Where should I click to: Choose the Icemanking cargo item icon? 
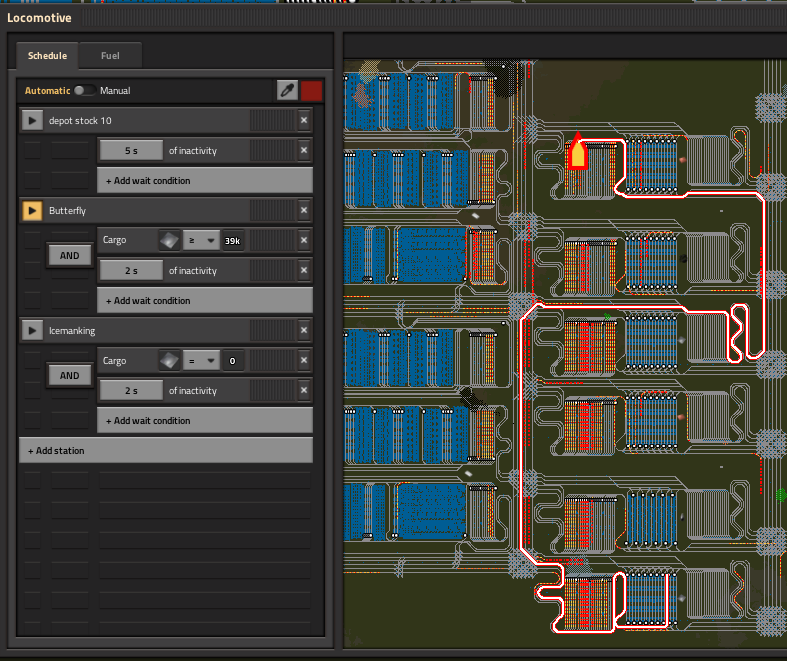click(x=169, y=360)
